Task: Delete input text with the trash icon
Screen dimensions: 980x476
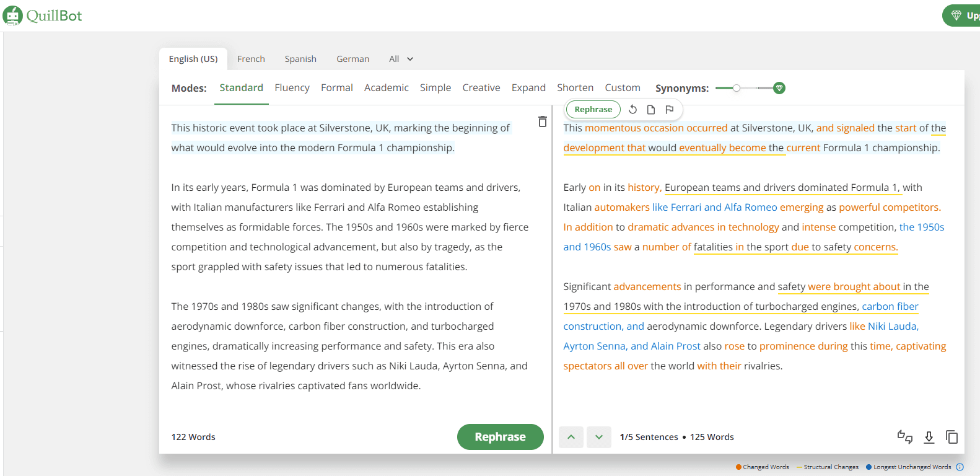Action: tap(542, 121)
